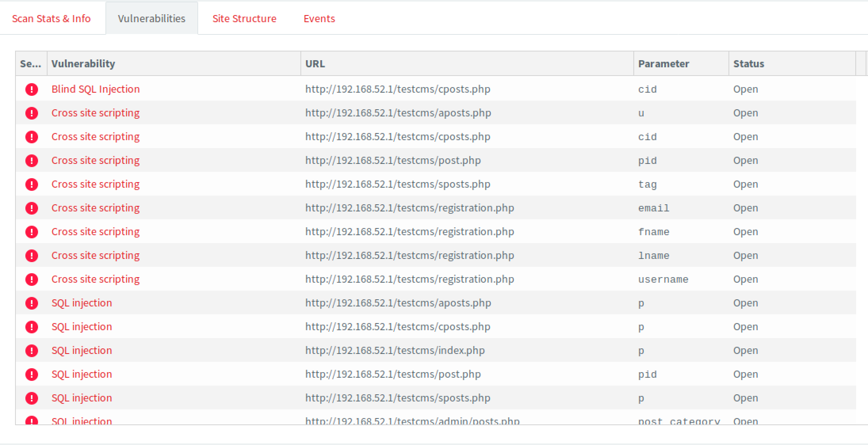Click severity icon in cposts.php SQL injection row
The image size is (868, 445).
tap(32, 327)
